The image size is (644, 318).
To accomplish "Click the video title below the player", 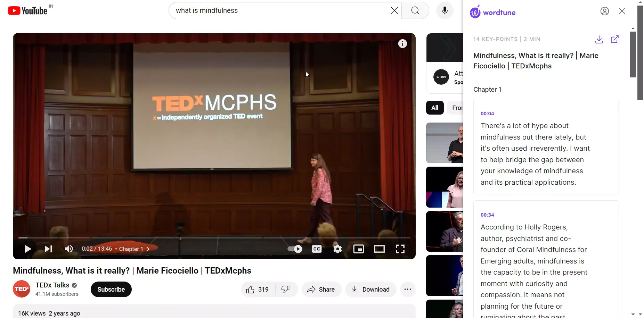I will click(132, 271).
